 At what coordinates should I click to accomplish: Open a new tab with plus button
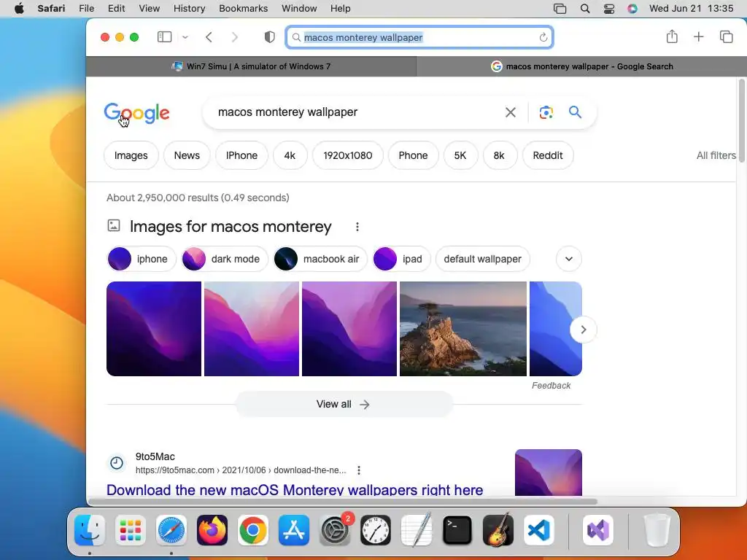click(x=698, y=36)
